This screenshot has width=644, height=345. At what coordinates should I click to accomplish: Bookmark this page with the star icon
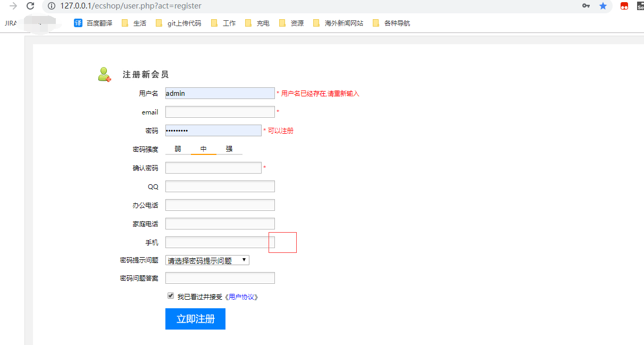(x=603, y=6)
